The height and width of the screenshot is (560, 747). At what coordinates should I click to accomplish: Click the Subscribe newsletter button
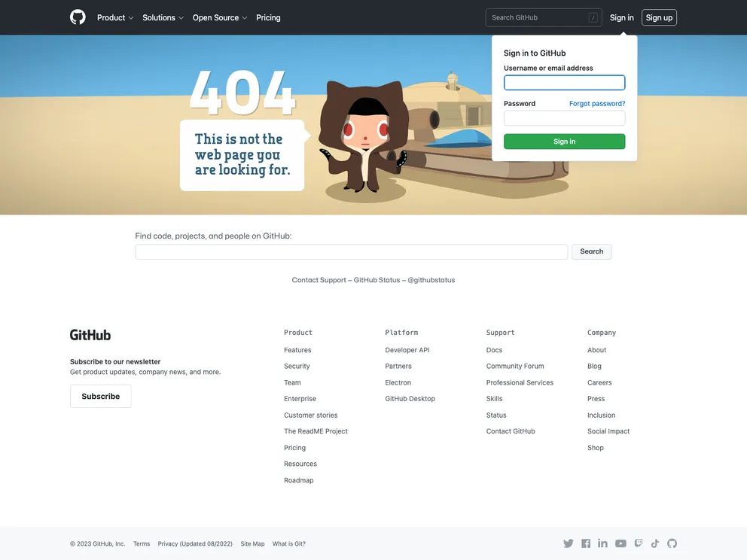(x=100, y=395)
